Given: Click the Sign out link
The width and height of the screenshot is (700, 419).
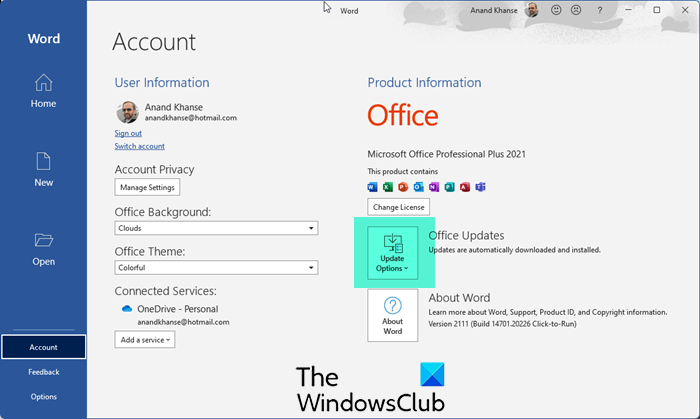Looking at the screenshot, I should pyautogui.click(x=128, y=133).
